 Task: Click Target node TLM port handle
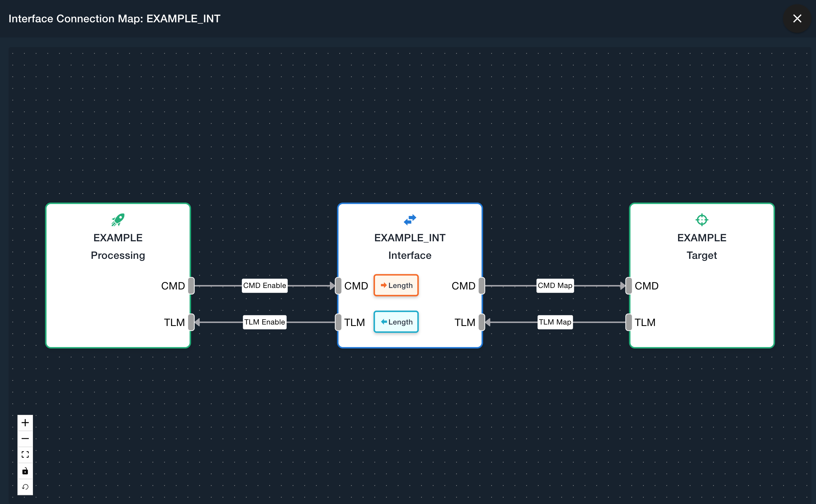click(629, 322)
